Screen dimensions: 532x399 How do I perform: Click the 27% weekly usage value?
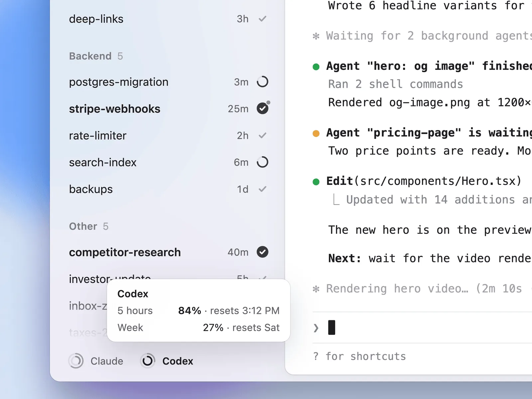[x=213, y=328]
